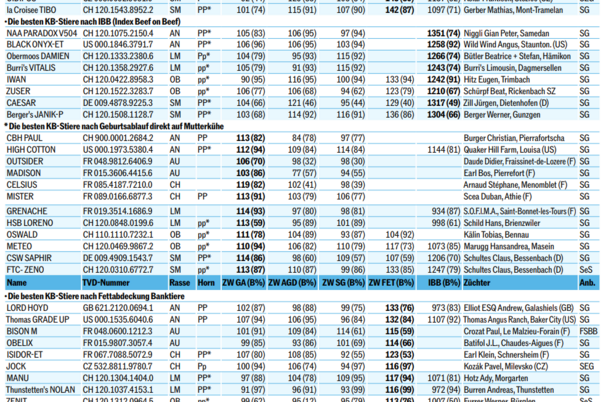Click the ZW FET (B%) column header

tap(391, 283)
